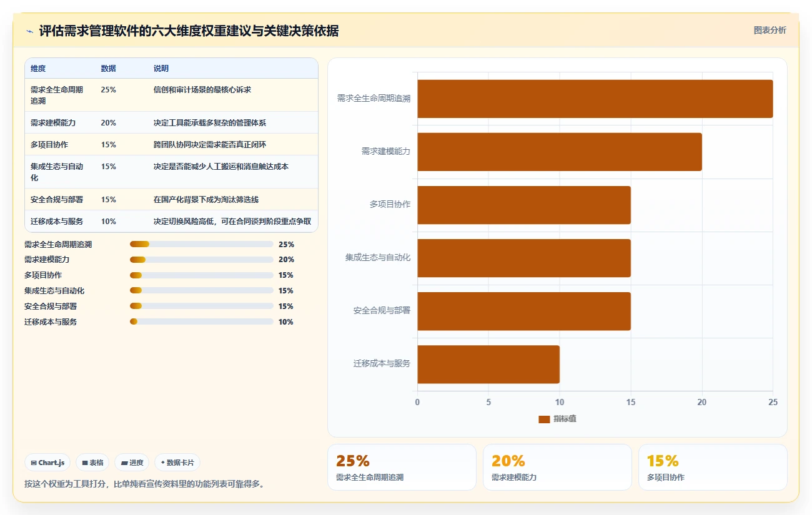The image size is (812, 515).
Task: Click table cell 需求全生命周期追溯
Action: (x=57, y=95)
